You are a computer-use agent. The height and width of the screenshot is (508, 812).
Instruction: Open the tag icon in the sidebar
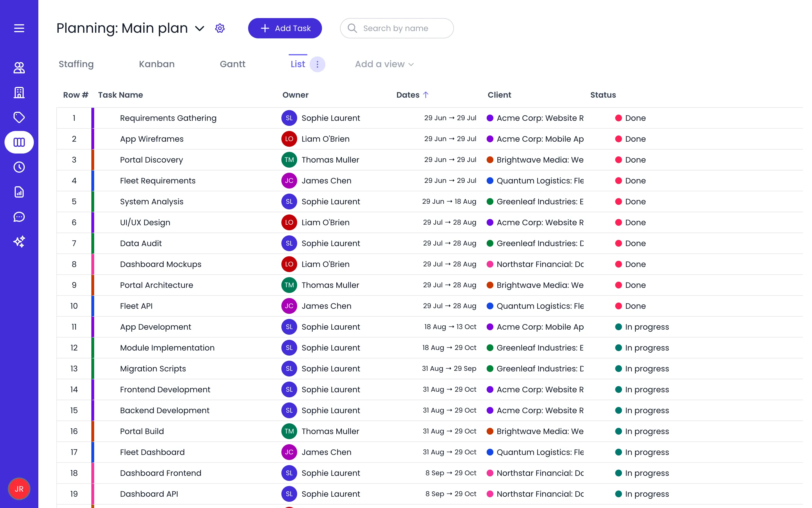[x=19, y=117]
